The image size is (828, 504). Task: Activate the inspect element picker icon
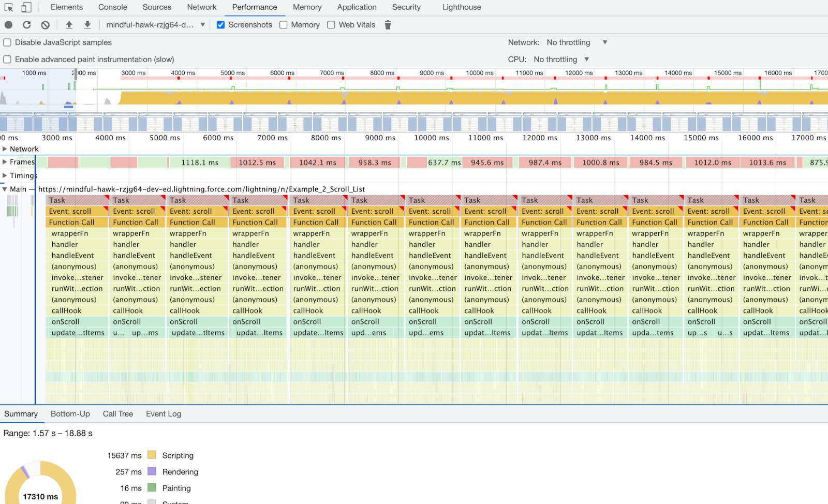pos(9,7)
